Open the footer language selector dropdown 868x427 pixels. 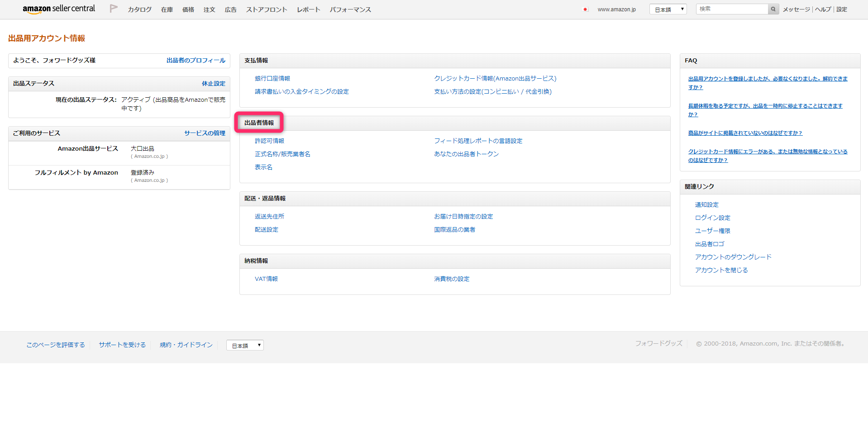pyautogui.click(x=244, y=345)
